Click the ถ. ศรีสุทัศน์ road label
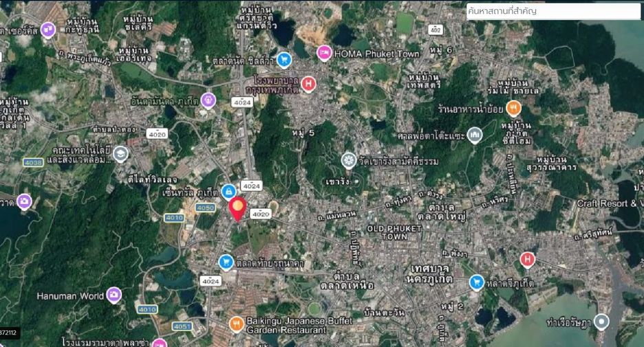The width and height of the screenshot is (644, 347). (593, 234)
